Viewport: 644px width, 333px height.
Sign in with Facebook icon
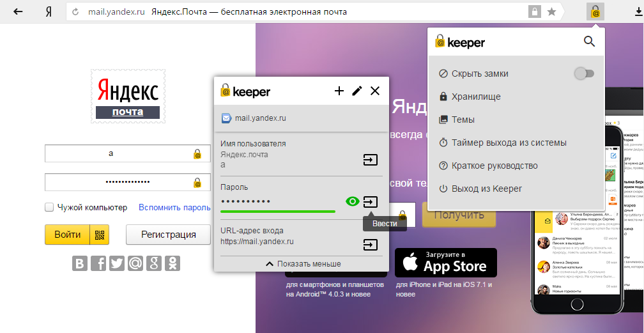point(98,263)
